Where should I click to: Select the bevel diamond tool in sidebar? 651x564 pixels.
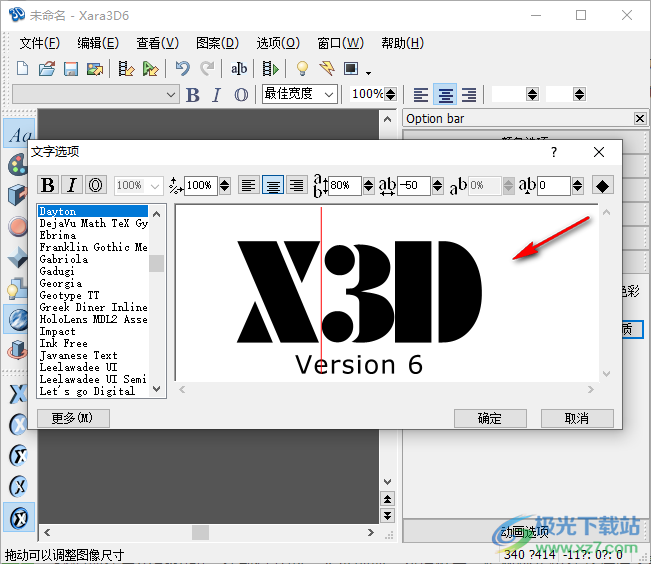click(17, 257)
